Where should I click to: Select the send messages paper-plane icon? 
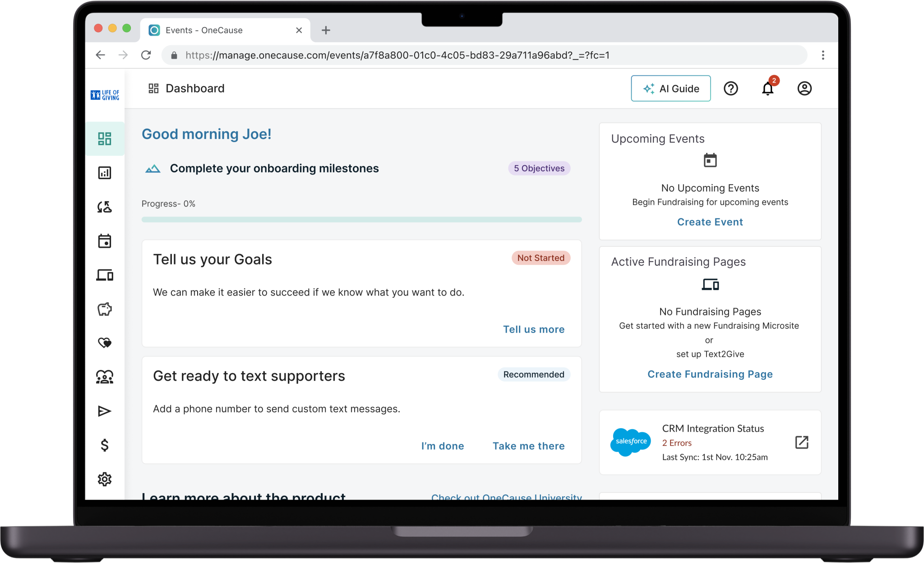click(x=105, y=411)
